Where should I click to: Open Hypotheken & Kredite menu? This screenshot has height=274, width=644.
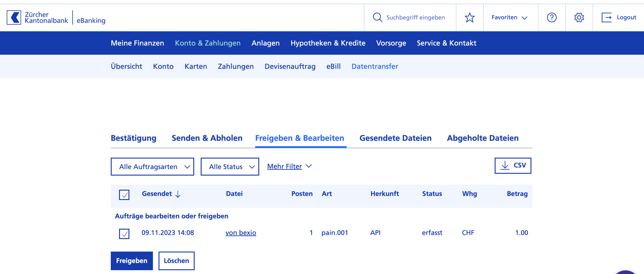coord(328,43)
